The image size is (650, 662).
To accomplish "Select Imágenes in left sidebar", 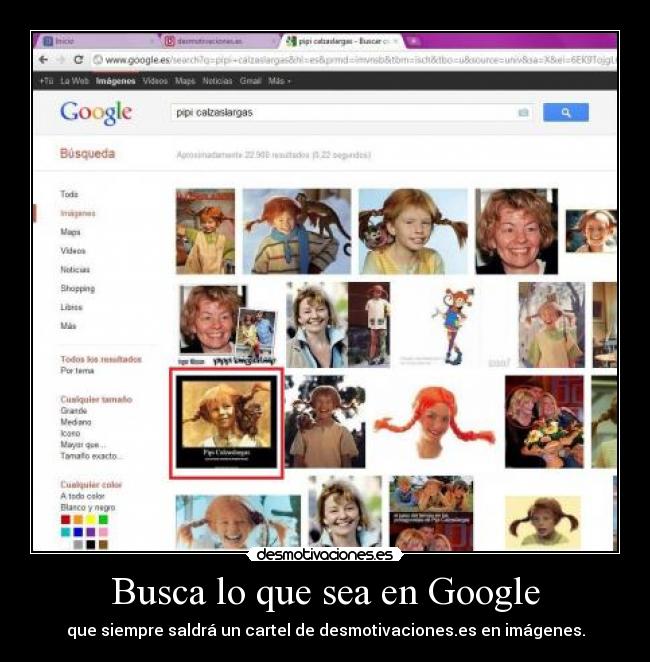I will [x=78, y=213].
